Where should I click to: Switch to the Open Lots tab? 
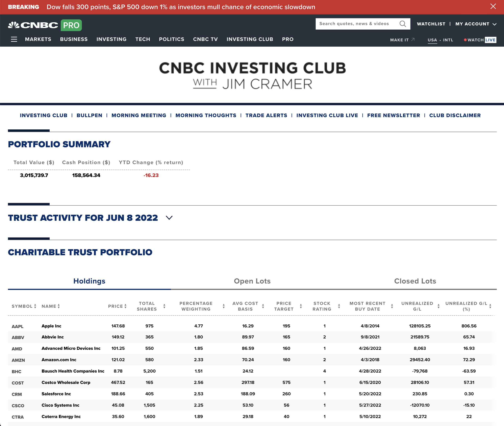[x=252, y=281]
